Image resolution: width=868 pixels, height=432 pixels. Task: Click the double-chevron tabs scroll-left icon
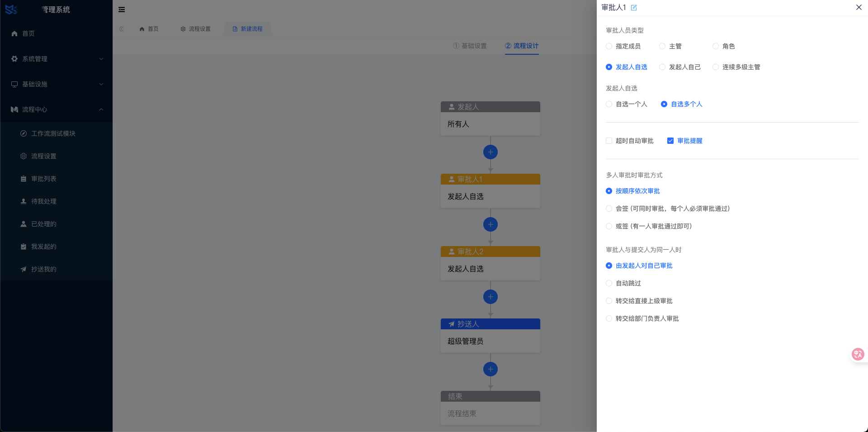coord(121,29)
